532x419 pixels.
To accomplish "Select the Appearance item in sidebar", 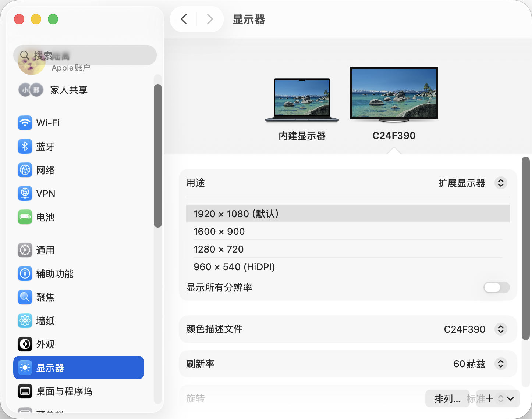I will 45,344.
